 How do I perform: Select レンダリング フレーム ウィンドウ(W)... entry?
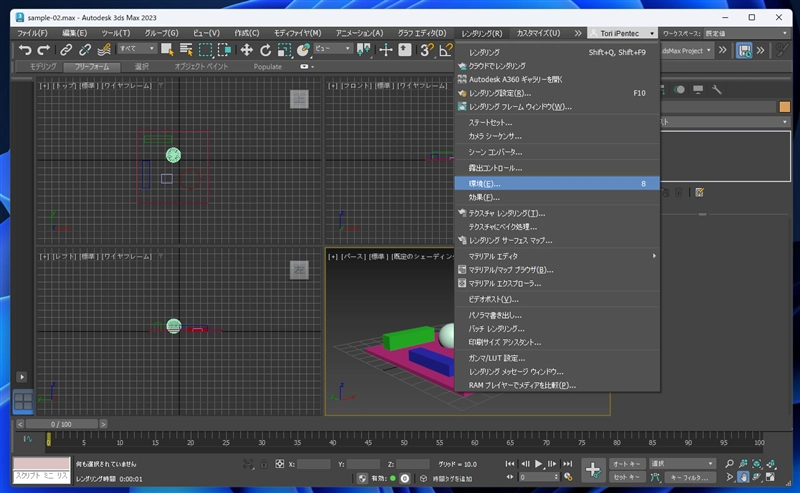coord(557,107)
